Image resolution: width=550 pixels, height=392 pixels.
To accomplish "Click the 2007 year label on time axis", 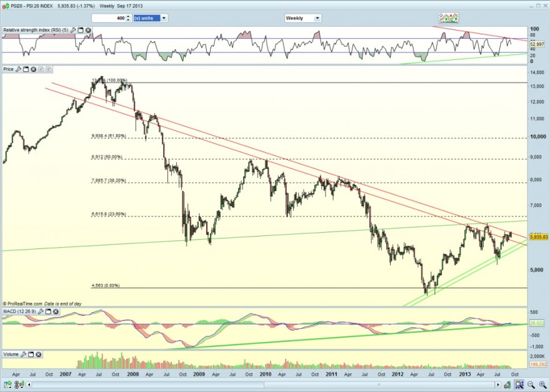I will (66, 374).
